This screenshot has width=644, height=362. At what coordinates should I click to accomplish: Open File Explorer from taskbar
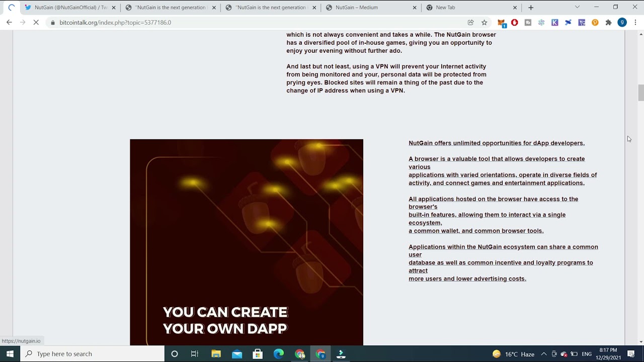pos(216,354)
